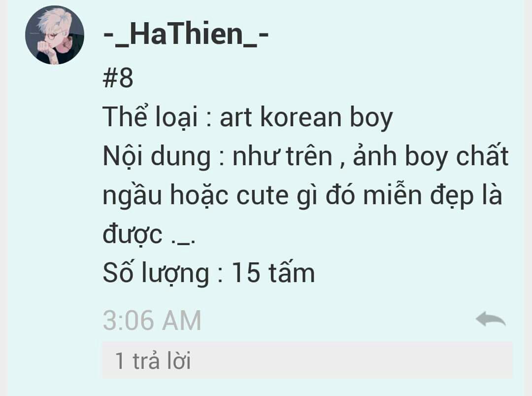Click the line starting with "ngầu hoặc cute"
This screenshot has height=396, width=532.
point(302,195)
